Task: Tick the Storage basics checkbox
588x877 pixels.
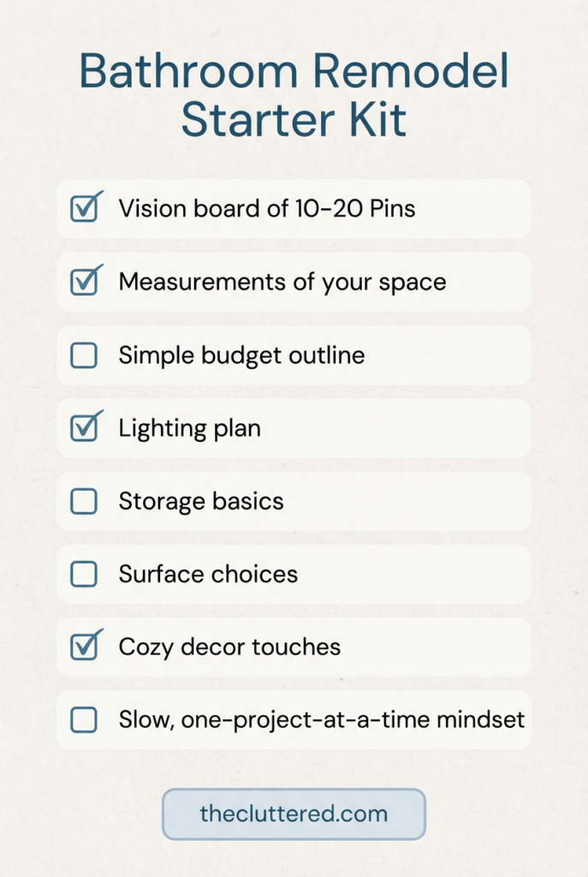Action: pos(84,501)
